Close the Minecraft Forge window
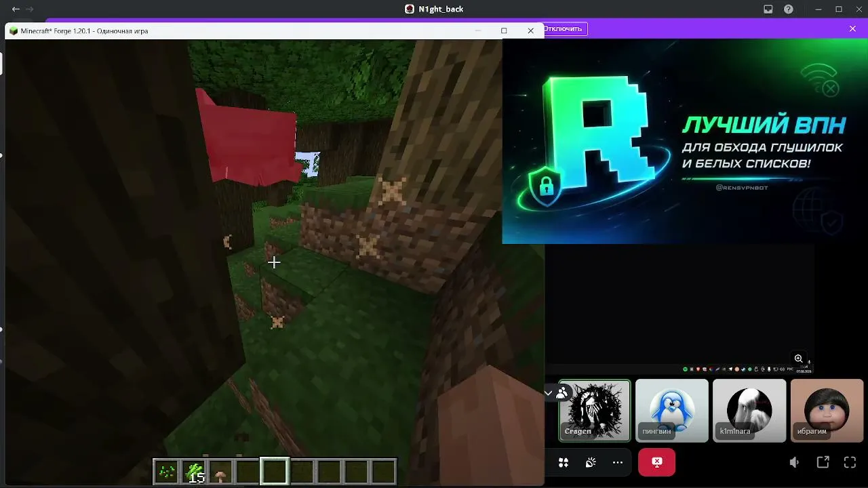This screenshot has height=488, width=868. (x=530, y=30)
